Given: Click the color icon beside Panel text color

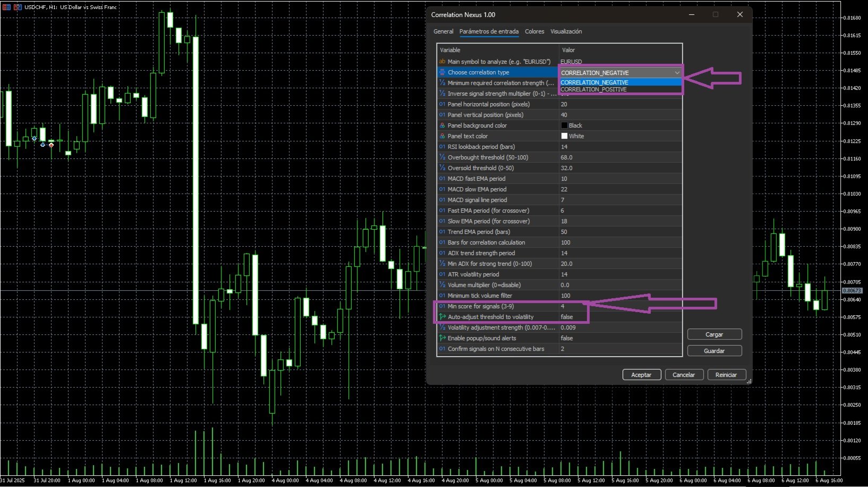Looking at the screenshot, I should pos(442,136).
